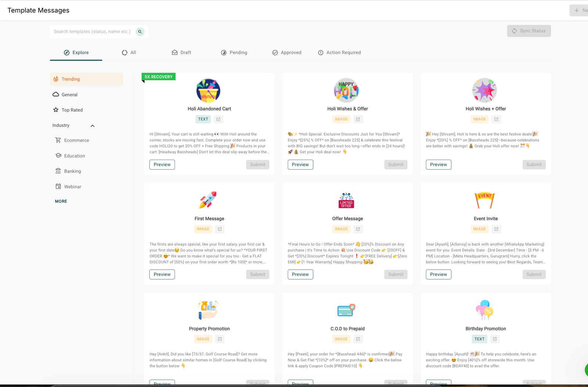Submit the Event Invite template

[x=534, y=274]
